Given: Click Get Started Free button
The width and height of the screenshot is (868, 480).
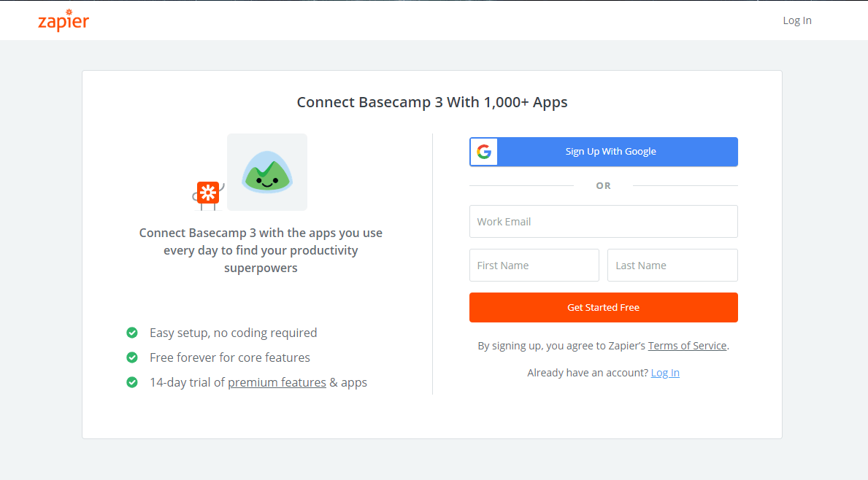Looking at the screenshot, I should tap(604, 307).
